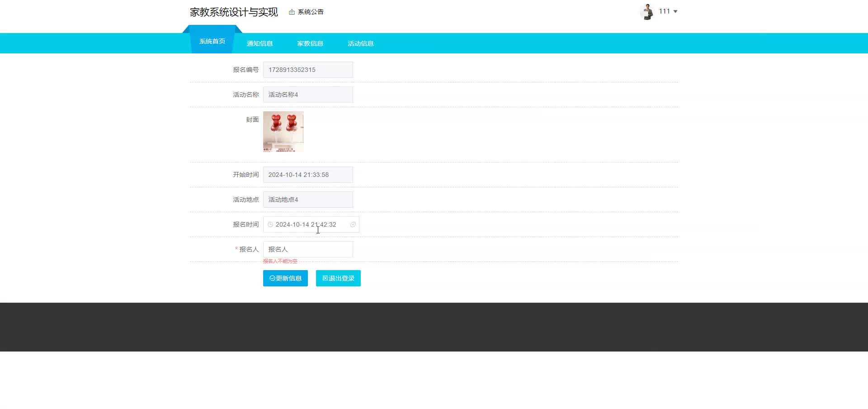This screenshot has height=409, width=868.
Task: Click the 家教系统设计与实现 site title
Action: 234,12
